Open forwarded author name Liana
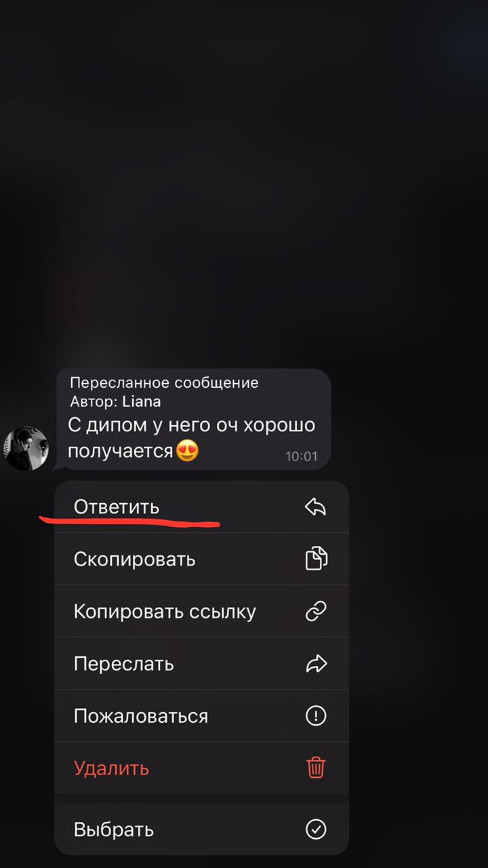The width and height of the screenshot is (488, 868). coord(142,401)
